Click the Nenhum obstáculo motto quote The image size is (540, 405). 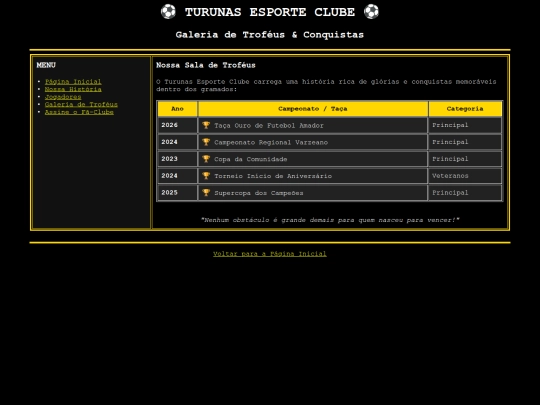tap(330, 220)
